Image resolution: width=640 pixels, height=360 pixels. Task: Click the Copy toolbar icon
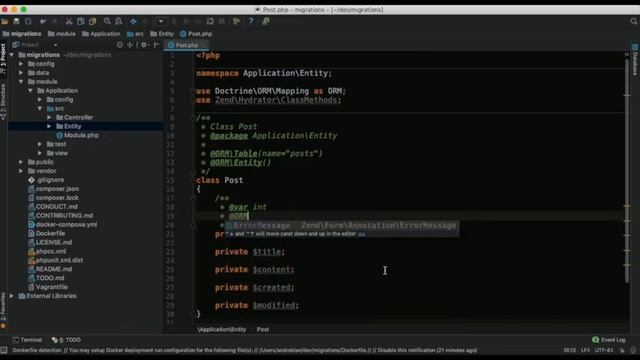click(x=81, y=21)
